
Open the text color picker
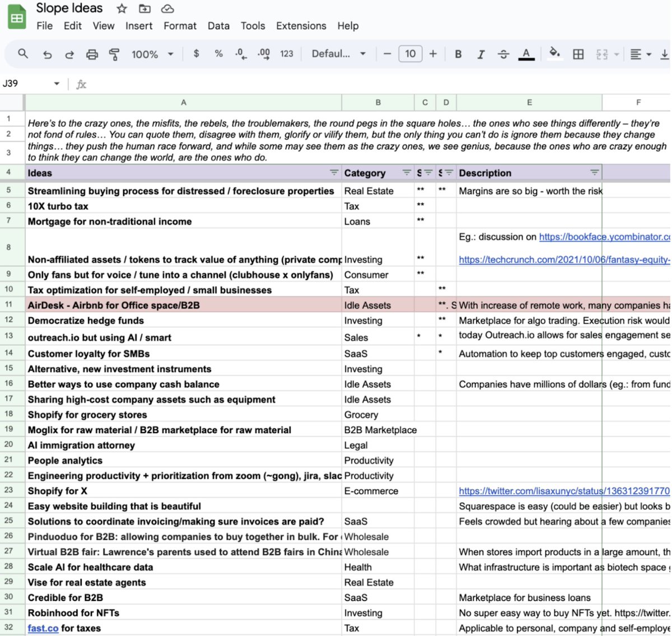tap(526, 54)
